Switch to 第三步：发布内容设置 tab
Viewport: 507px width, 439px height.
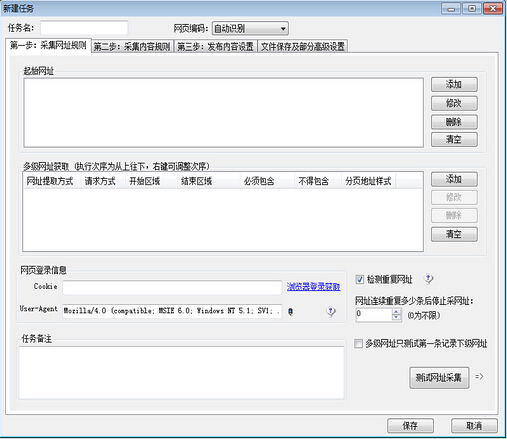[215, 47]
